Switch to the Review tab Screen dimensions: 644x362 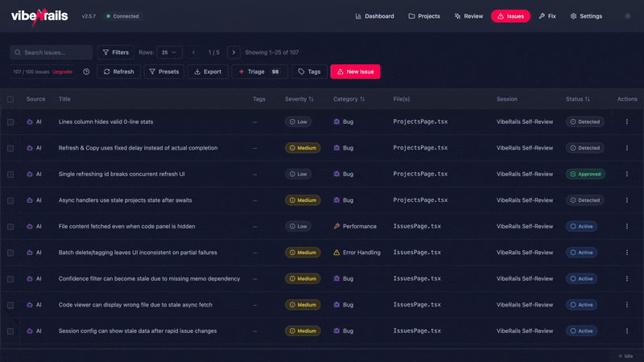coord(469,16)
